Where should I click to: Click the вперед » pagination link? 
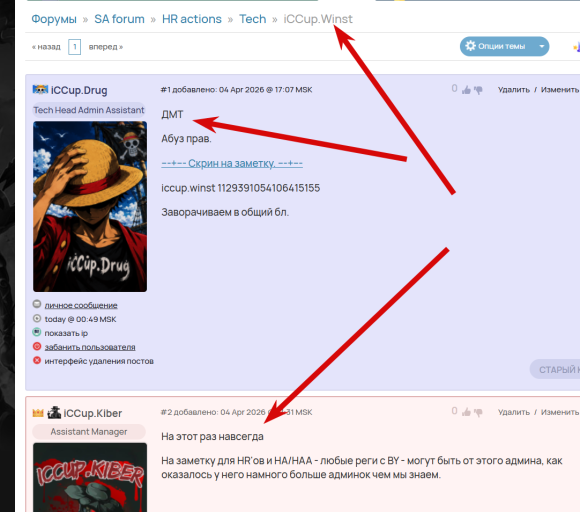[106, 47]
